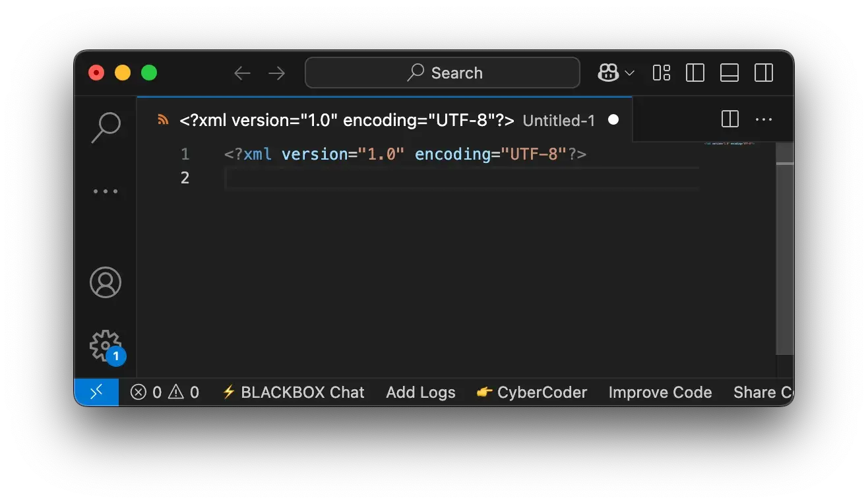Open the Manage gear settings icon
The image size is (868, 504).
[x=106, y=346]
